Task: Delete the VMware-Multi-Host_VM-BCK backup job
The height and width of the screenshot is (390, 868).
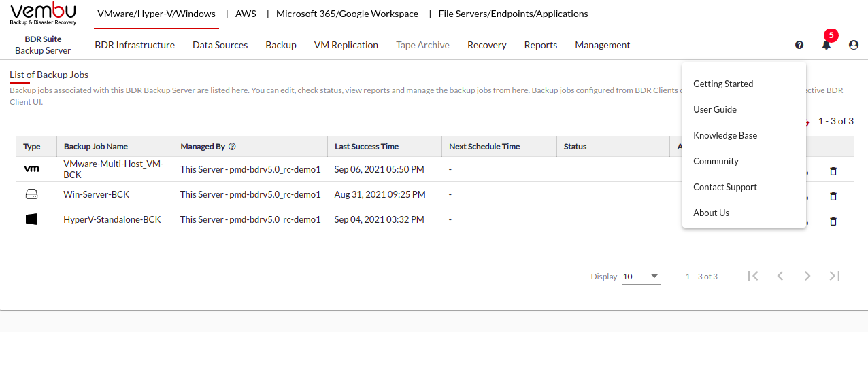Action: tap(833, 171)
